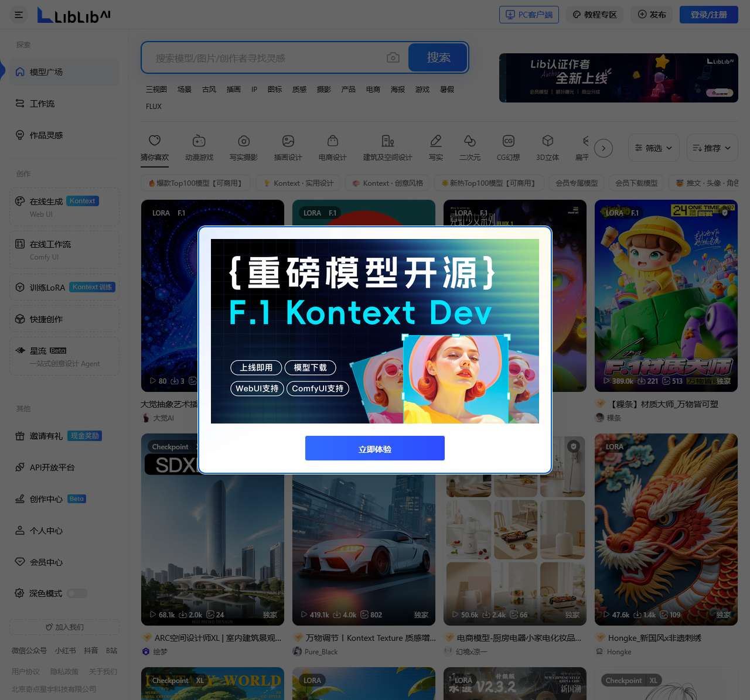Open the LibLib AI logo homepage

(x=74, y=15)
